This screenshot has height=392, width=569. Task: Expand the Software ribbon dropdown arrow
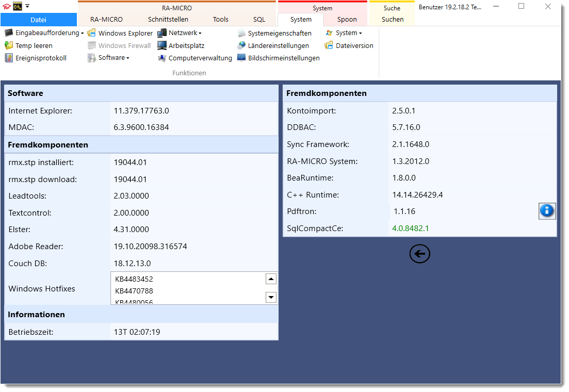[x=128, y=58]
